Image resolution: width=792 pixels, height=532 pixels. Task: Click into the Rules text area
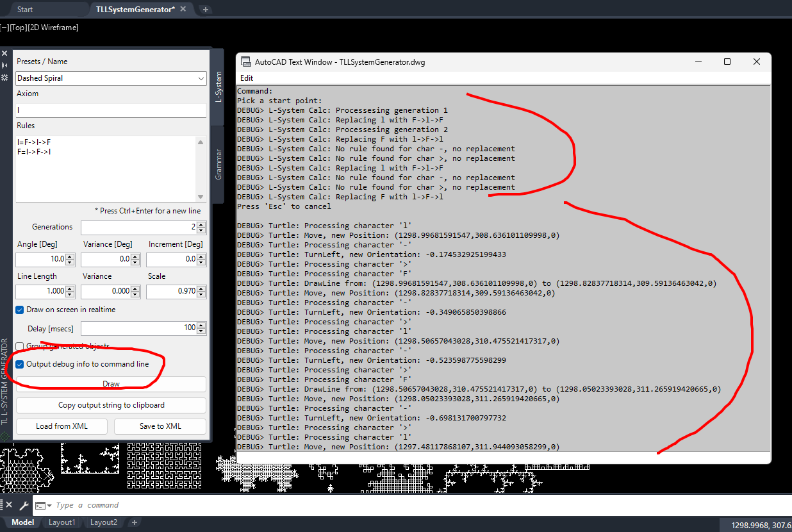106,169
